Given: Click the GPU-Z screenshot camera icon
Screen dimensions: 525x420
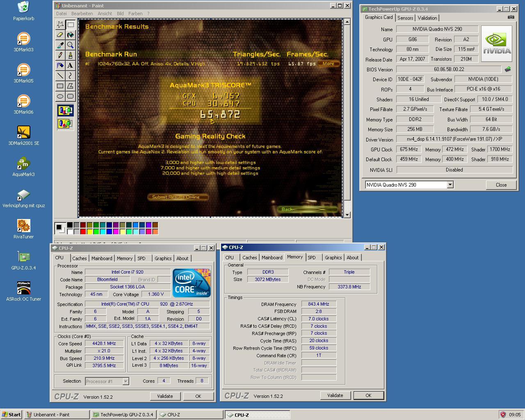Looking at the screenshot, I should tap(511, 17).
